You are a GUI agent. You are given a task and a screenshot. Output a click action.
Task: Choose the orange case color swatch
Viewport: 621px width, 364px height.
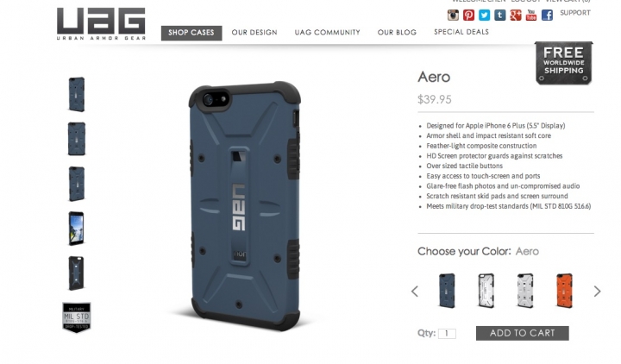[x=564, y=291]
